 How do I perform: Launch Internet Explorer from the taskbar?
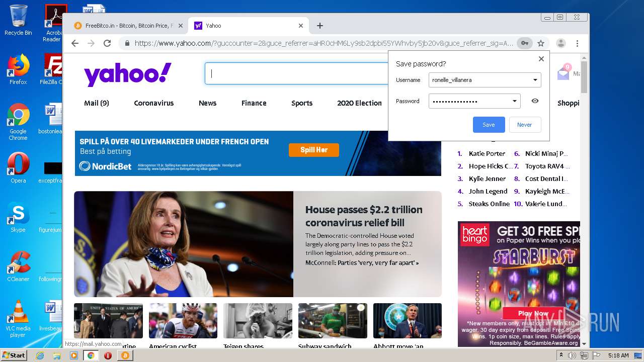point(40,355)
